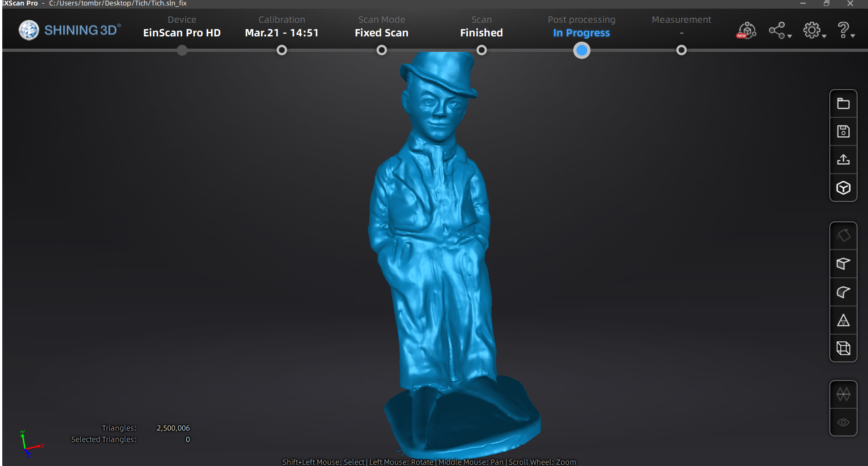Click the 3D cube model icon
Image resolution: width=868 pixels, height=466 pixels.
(843, 188)
